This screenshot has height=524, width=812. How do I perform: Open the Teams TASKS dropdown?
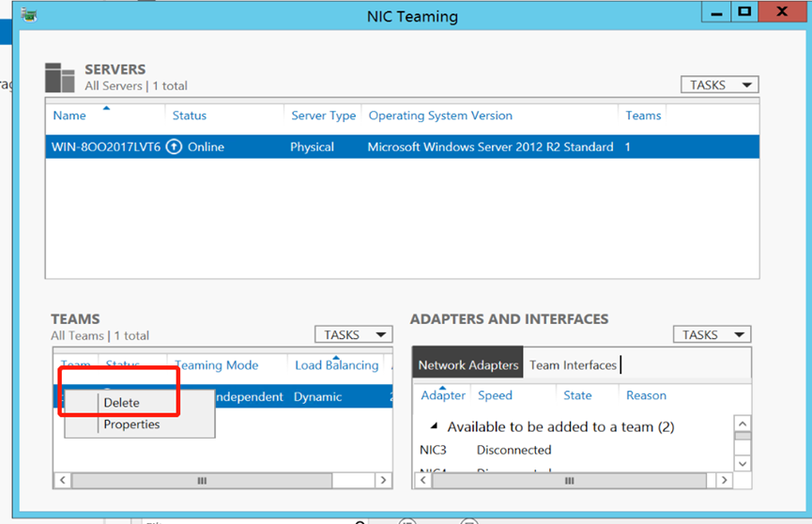tap(354, 335)
